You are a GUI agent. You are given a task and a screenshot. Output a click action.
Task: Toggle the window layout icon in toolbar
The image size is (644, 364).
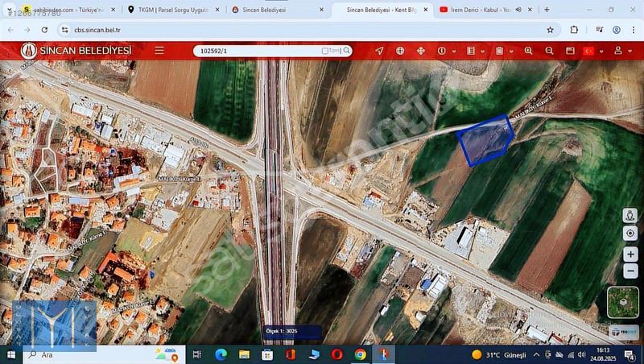point(570,51)
